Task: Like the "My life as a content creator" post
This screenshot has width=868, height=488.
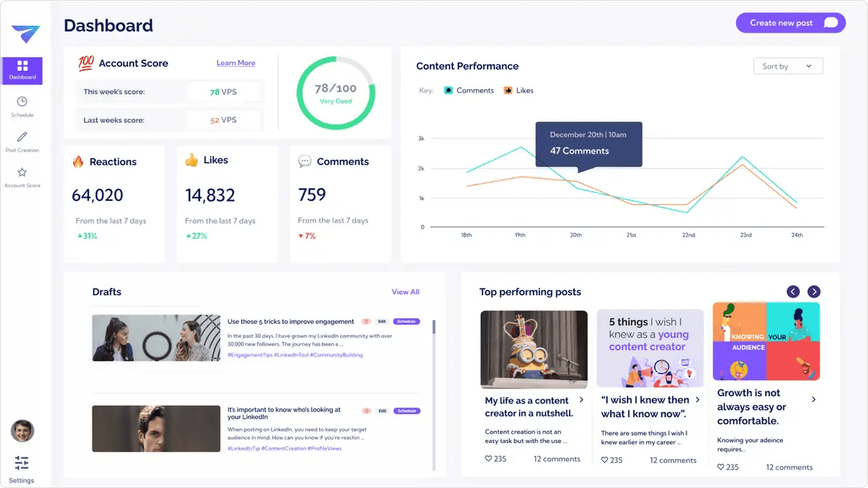Action: point(488,459)
